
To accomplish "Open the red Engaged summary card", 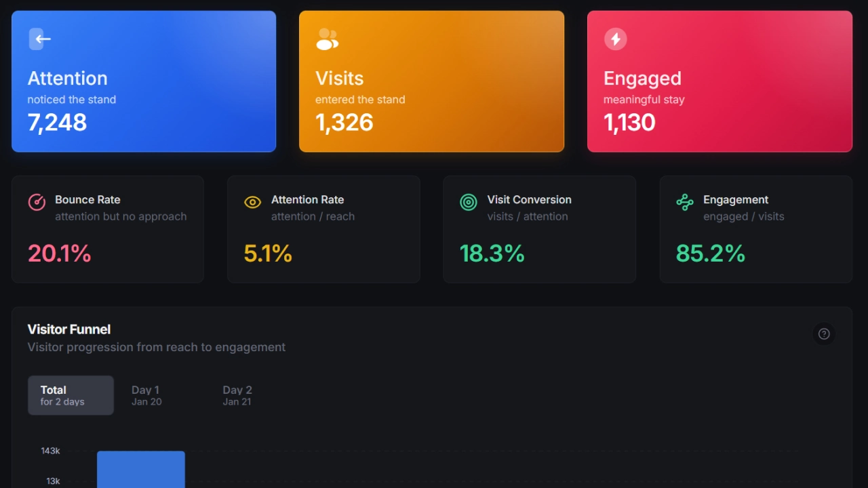I will 719,81.
